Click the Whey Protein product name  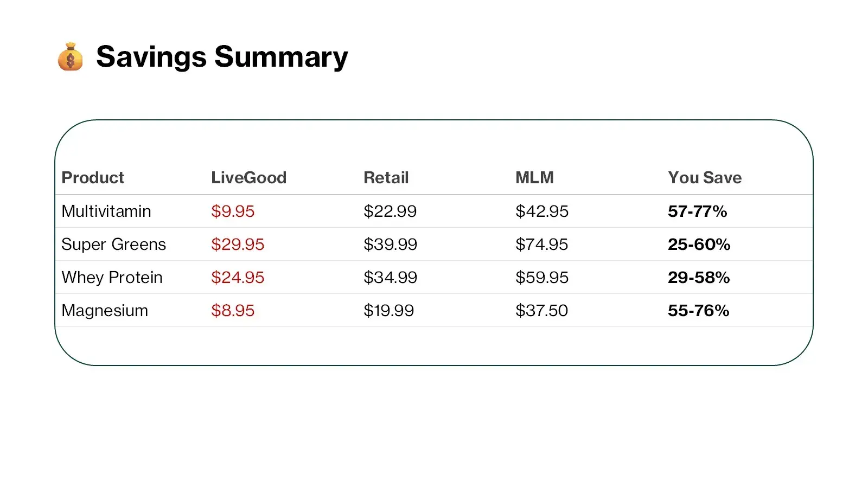tap(112, 278)
